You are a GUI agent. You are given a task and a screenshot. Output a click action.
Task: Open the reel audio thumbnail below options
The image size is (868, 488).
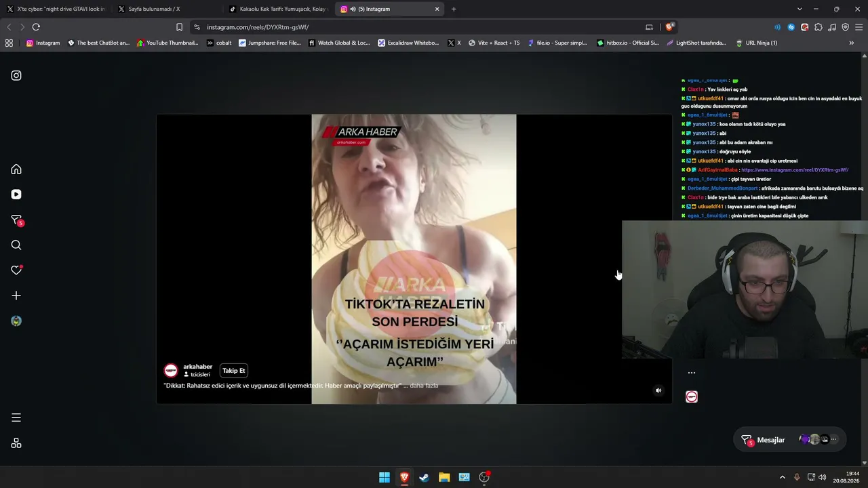click(692, 396)
